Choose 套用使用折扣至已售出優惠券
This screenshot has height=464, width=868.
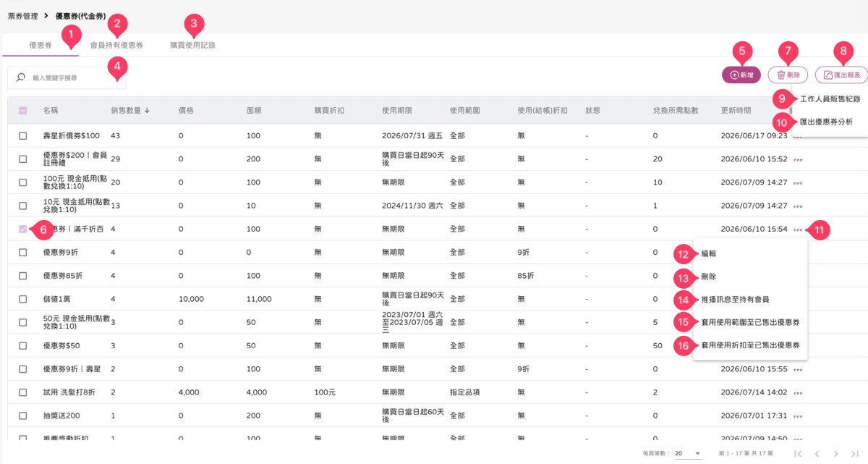(750, 345)
